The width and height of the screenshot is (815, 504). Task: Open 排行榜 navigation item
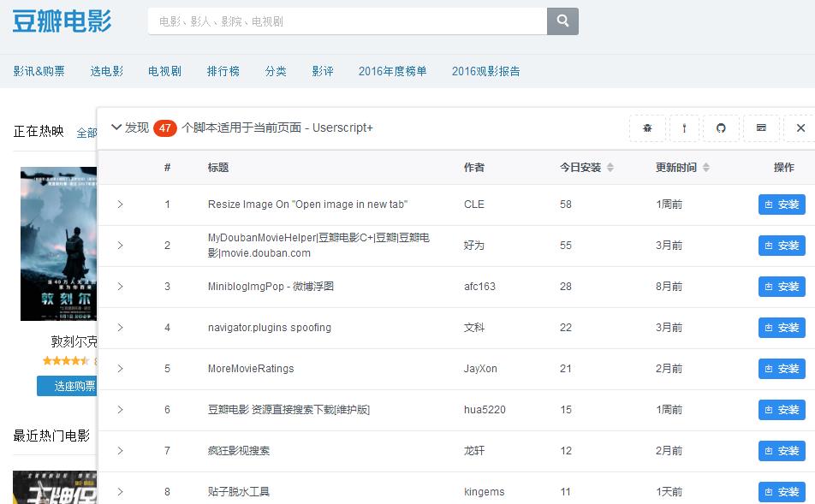click(x=223, y=71)
